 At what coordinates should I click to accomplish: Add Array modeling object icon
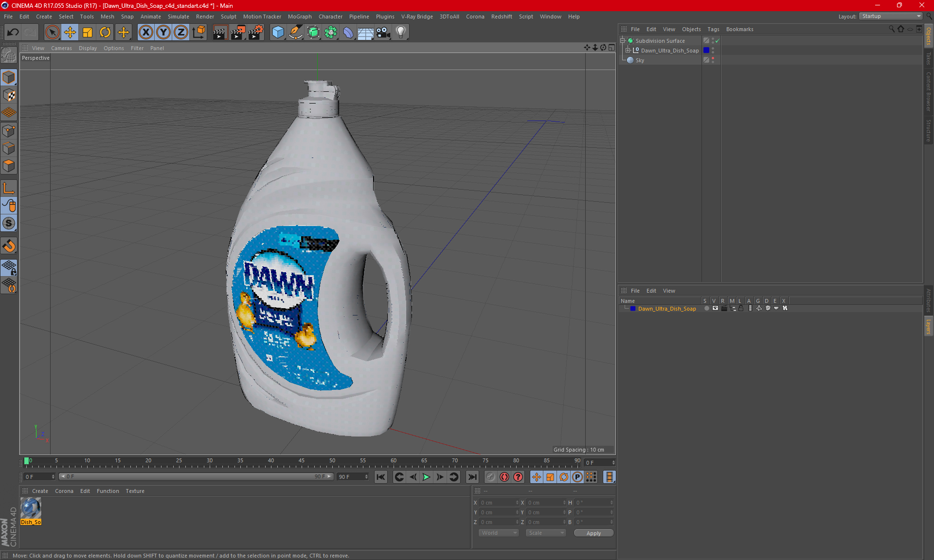point(331,33)
